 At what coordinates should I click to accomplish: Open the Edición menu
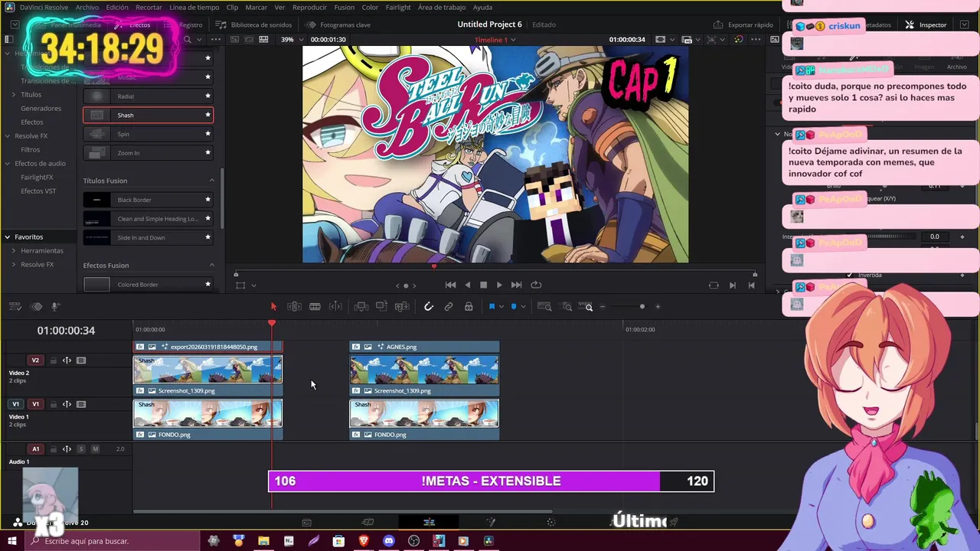(x=117, y=7)
